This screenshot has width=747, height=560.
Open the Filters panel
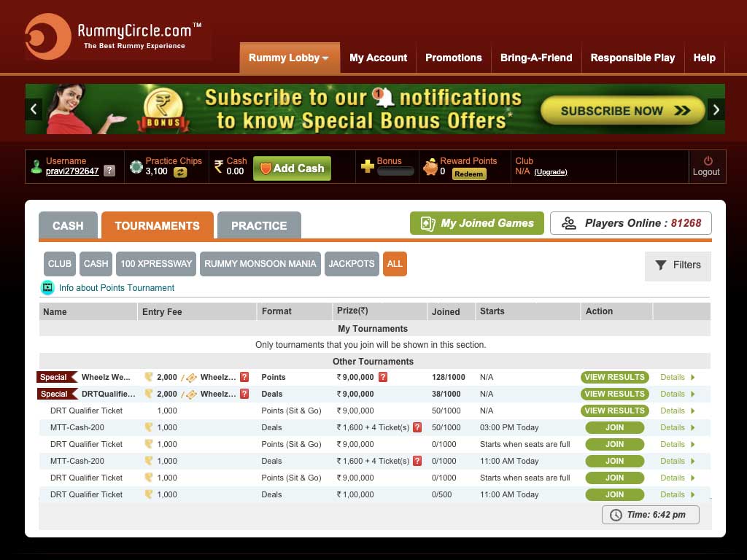678,265
